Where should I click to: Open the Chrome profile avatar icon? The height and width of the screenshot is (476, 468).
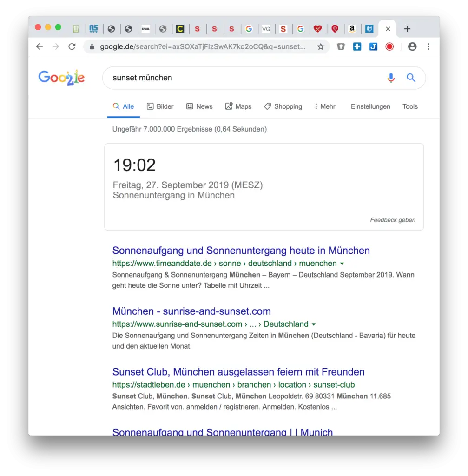[412, 46]
